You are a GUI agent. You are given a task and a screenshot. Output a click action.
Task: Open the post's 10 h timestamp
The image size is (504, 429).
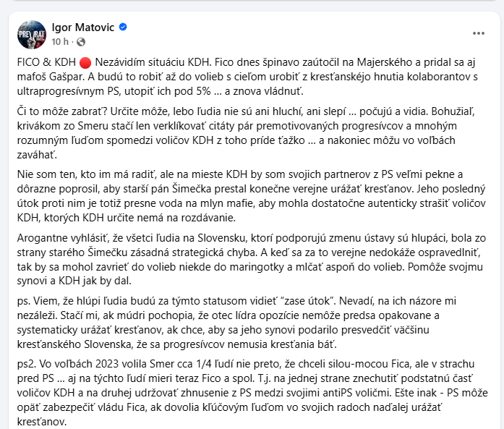pyautogui.click(x=60, y=41)
